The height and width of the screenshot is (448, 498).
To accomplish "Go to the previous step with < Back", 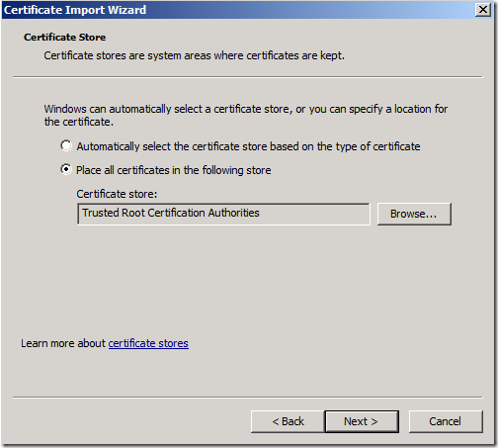I will pyautogui.click(x=288, y=421).
